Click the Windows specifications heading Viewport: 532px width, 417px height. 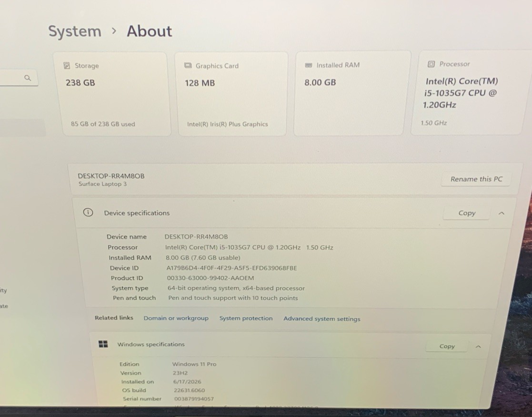pyautogui.click(x=151, y=344)
